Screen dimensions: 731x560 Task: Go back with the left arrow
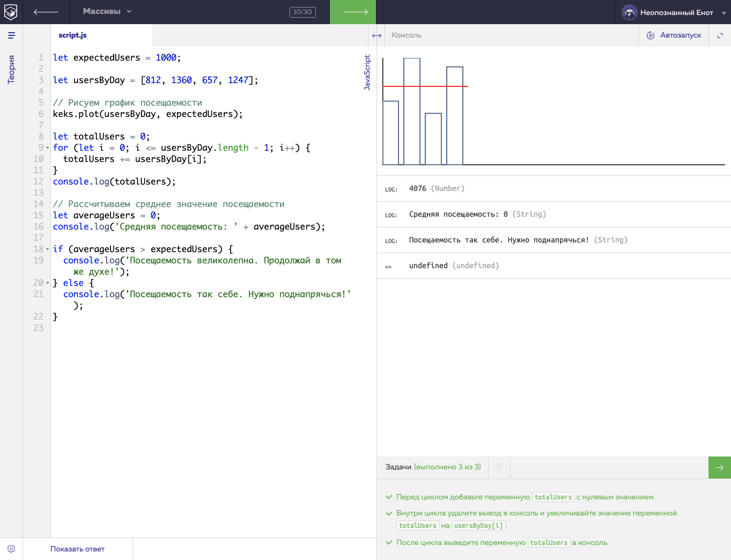point(46,12)
